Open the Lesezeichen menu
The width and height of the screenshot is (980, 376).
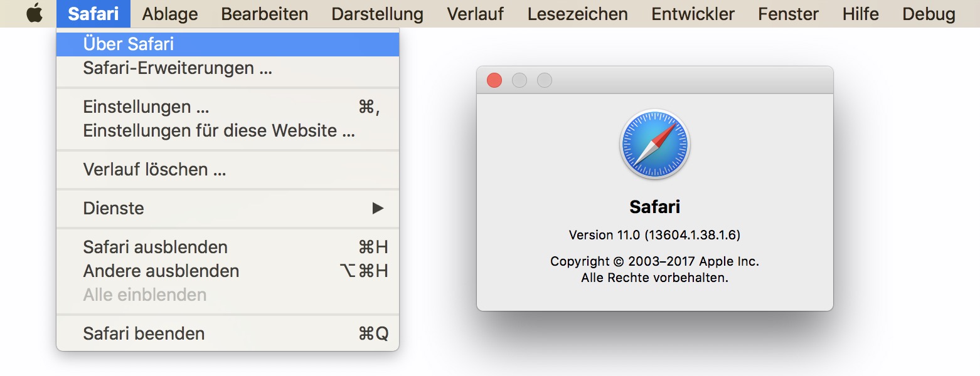click(578, 14)
